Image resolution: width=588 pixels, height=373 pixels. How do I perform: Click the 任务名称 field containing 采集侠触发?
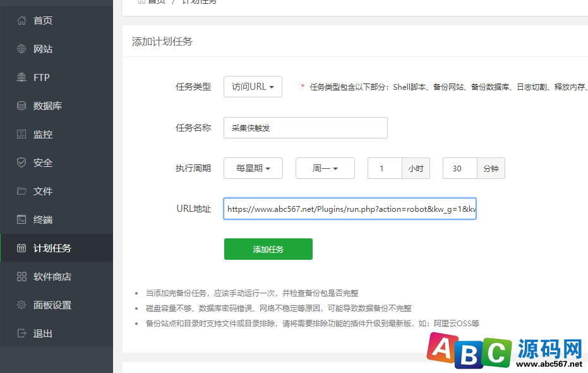[305, 128]
